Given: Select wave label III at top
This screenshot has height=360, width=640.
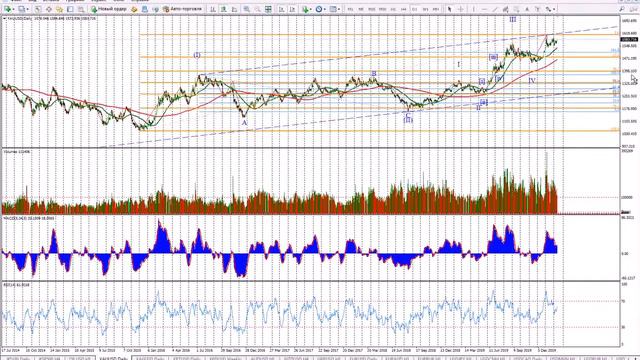Looking at the screenshot, I should (x=513, y=19).
